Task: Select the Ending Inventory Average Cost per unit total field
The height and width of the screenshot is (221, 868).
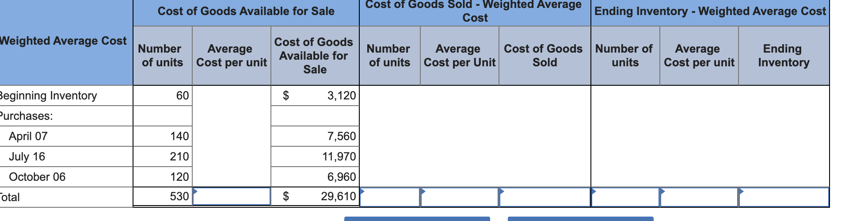Action: pos(699,197)
